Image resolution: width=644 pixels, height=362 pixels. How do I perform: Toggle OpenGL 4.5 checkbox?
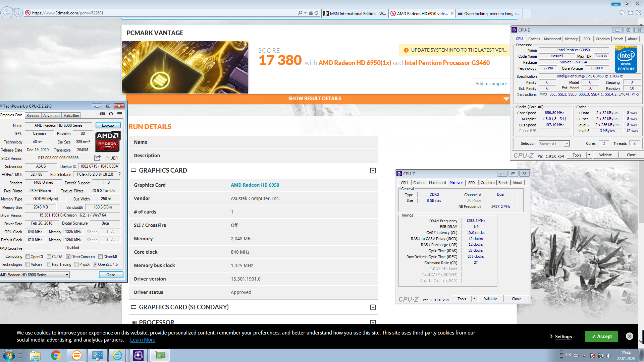pyautogui.click(x=95, y=264)
